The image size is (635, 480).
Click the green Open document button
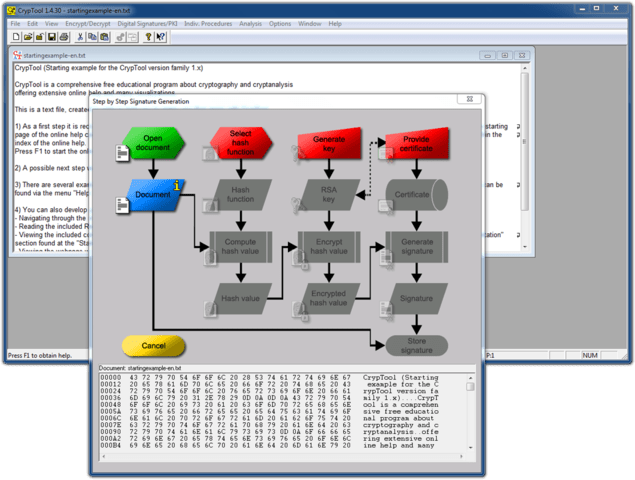pyautogui.click(x=153, y=143)
